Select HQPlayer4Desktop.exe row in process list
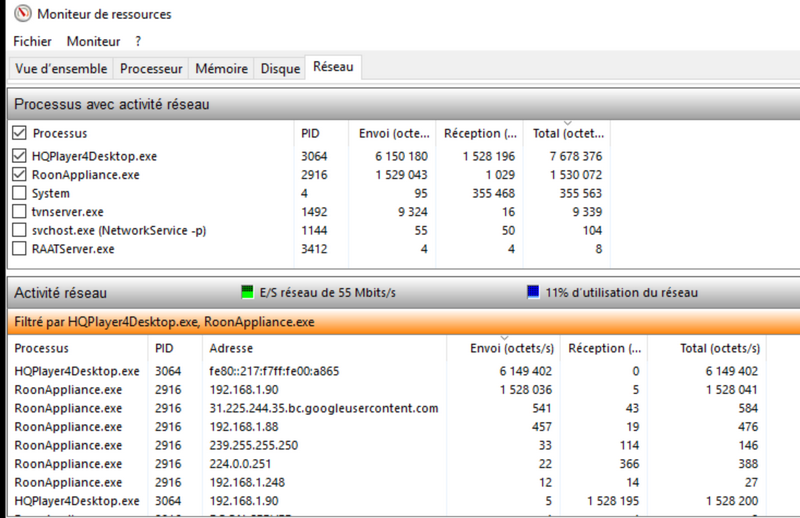800x518 pixels. coord(310,156)
